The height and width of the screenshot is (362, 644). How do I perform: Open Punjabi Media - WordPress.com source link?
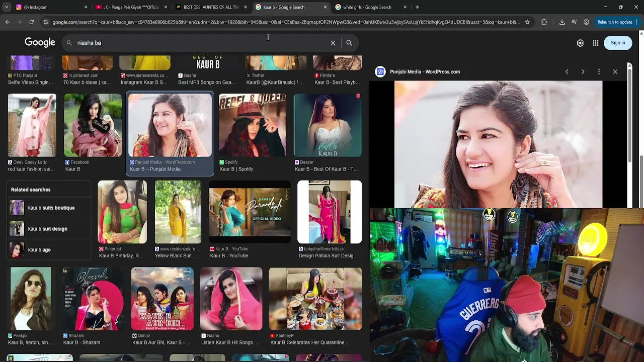[x=425, y=72]
